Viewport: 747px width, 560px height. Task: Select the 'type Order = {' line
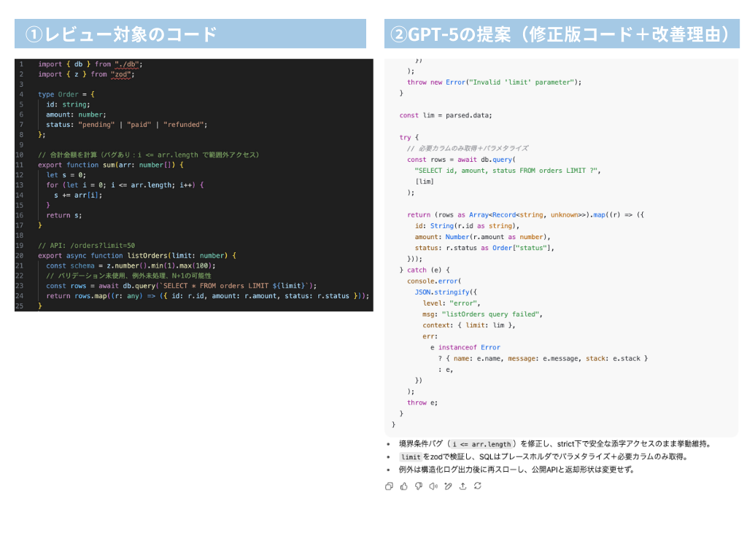[66, 94]
